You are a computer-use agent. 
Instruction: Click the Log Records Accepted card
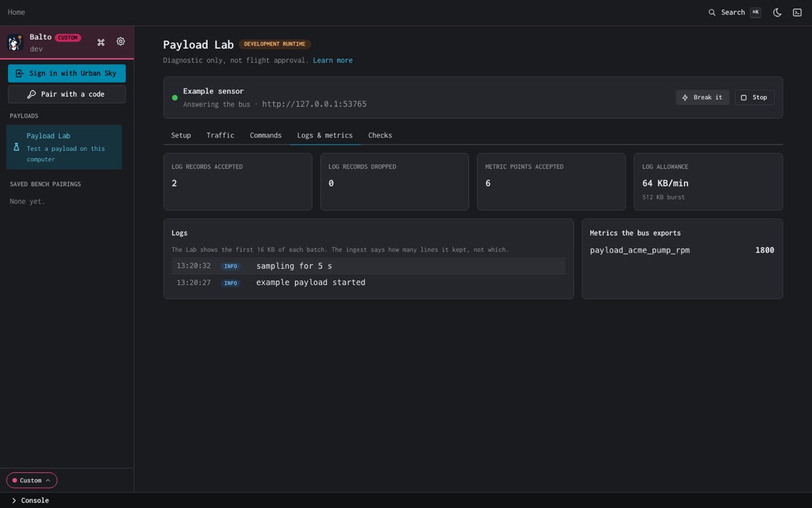pyautogui.click(x=238, y=182)
